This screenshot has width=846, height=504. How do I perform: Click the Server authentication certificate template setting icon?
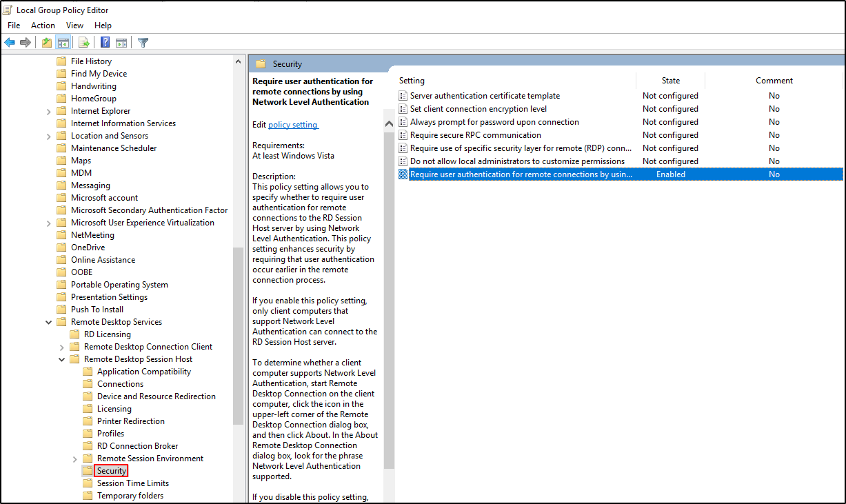click(403, 96)
